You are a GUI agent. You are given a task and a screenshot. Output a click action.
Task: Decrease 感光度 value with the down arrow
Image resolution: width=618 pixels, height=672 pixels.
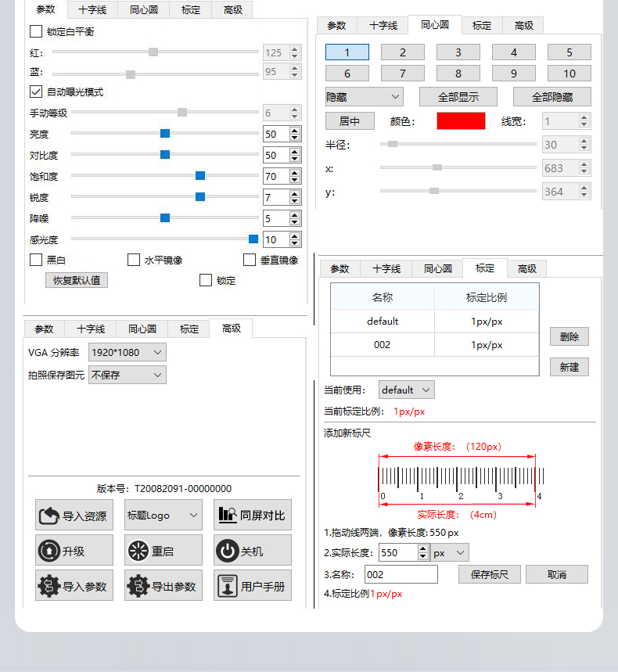(x=294, y=243)
